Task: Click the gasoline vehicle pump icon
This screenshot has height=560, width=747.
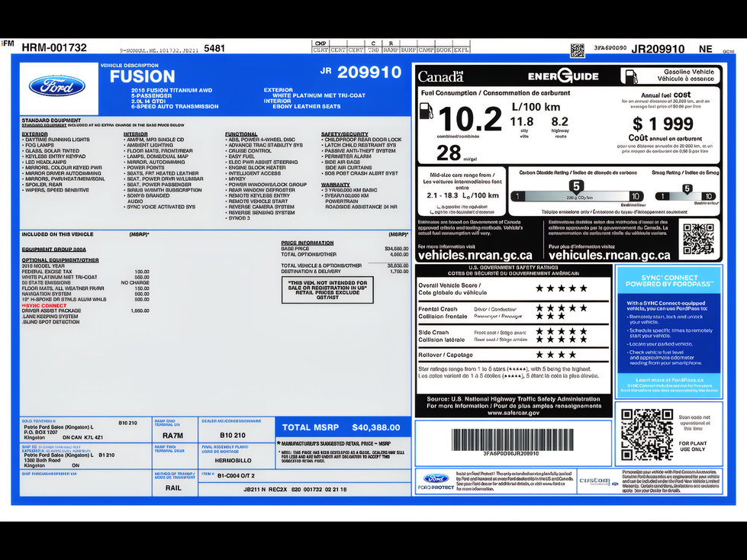Action: [x=631, y=76]
